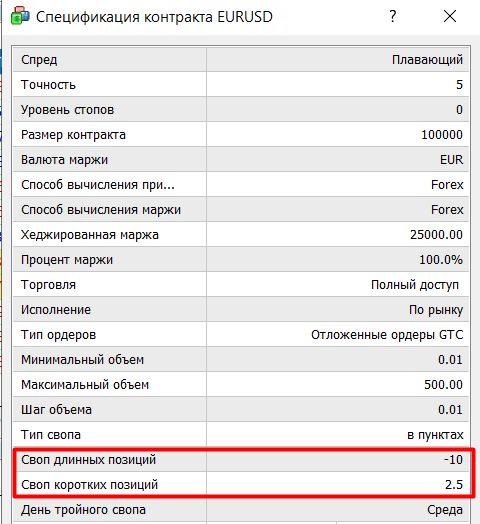
Task: Click the Тип ордеров row
Action: [241, 335]
